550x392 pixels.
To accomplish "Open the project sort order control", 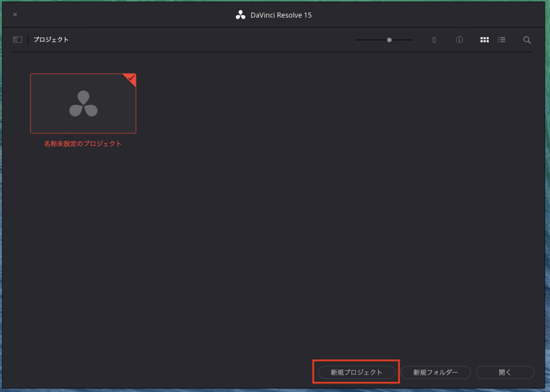I will click(434, 40).
